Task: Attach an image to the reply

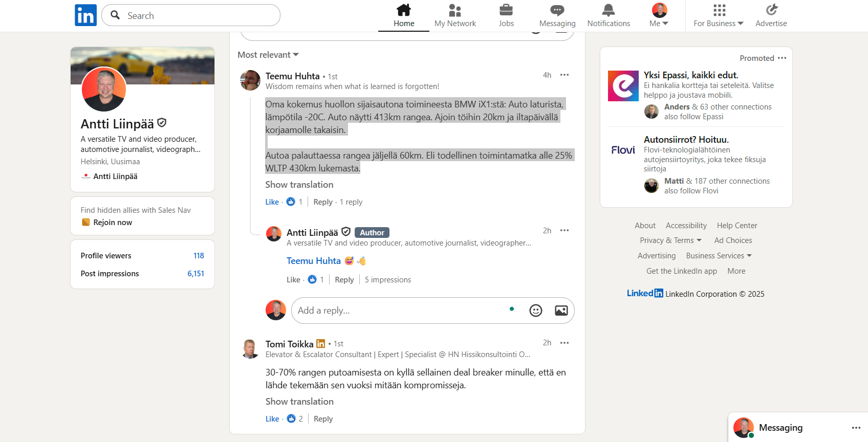Action: [x=561, y=311]
